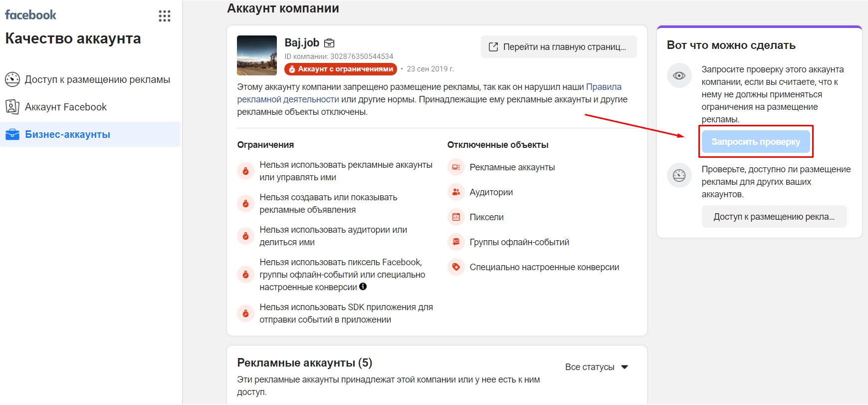Click 'Перейти на главную страницу' button

coord(559,47)
